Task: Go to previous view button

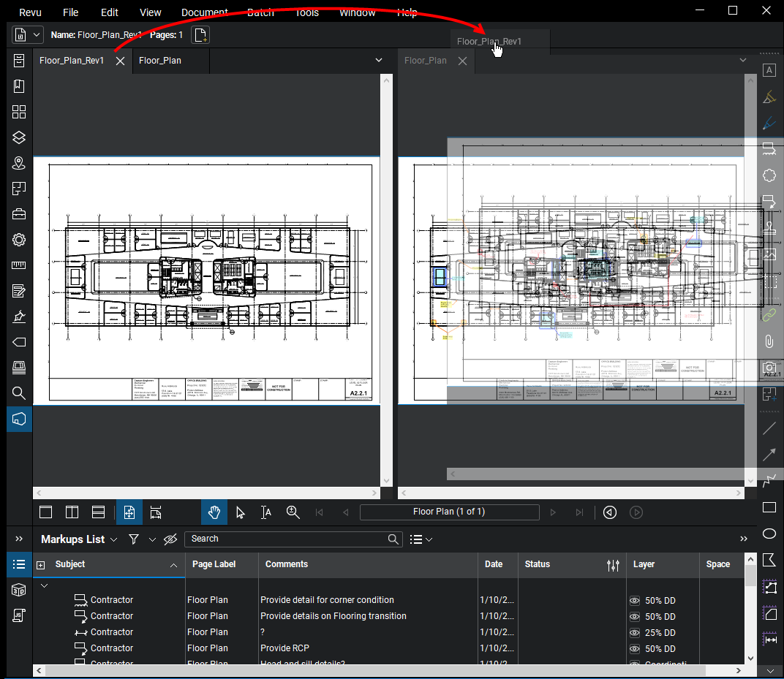Action: coord(609,512)
